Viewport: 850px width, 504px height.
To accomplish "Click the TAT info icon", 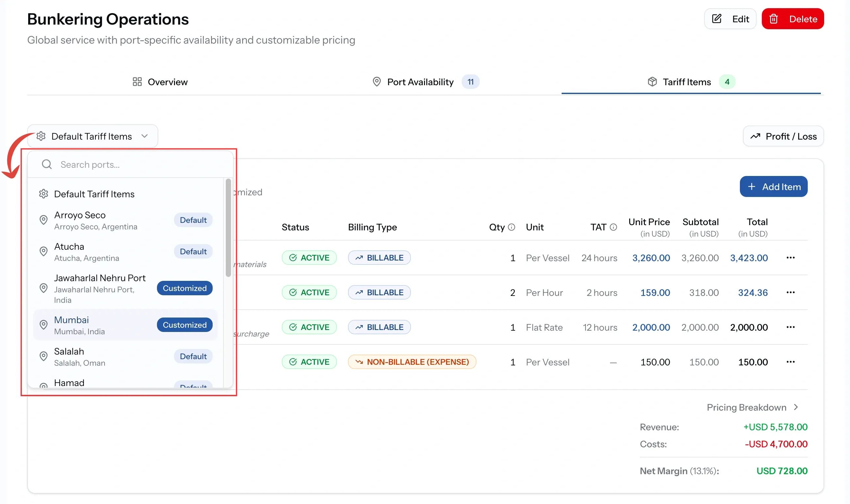I will click(613, 227).
